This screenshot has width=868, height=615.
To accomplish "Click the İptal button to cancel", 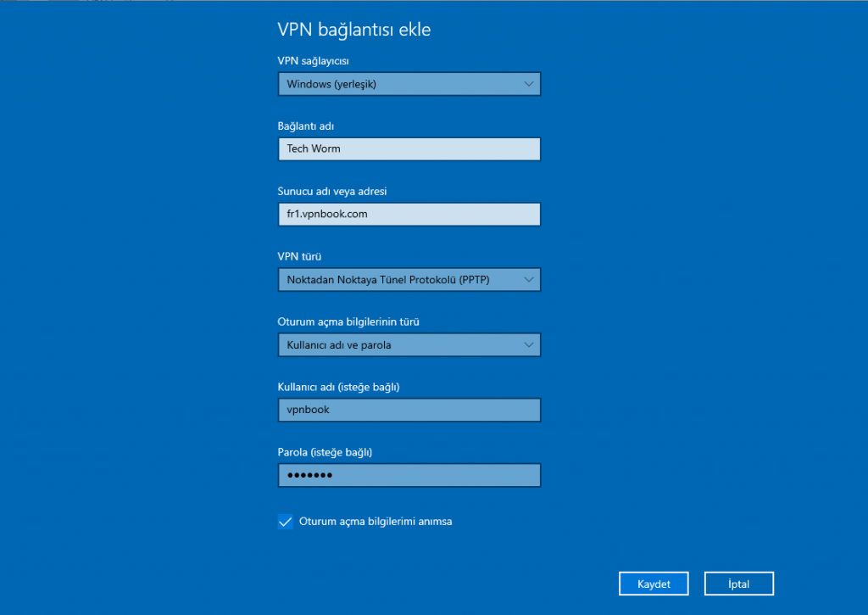I will pyautogui.click(x=738, y=583).
